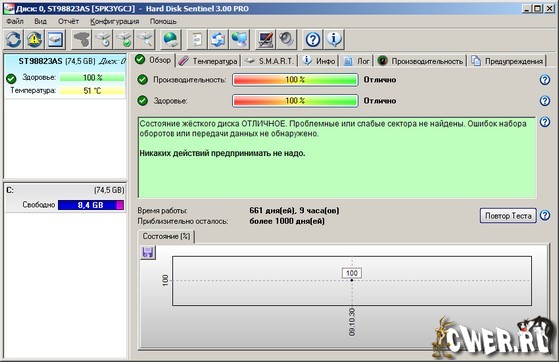Click help icon beside Производительность bar
Image resolution: width=559 pixels, height=362 pixels.
(544, 80)
